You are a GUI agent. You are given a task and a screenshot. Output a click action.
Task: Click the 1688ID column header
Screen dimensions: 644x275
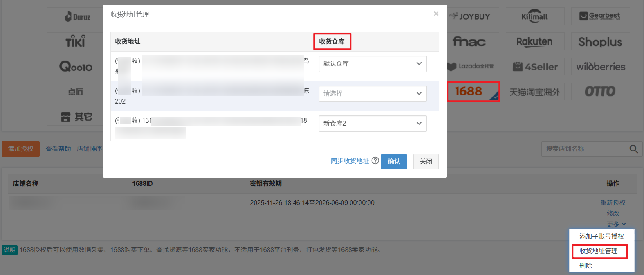click(x=142, y=183)
